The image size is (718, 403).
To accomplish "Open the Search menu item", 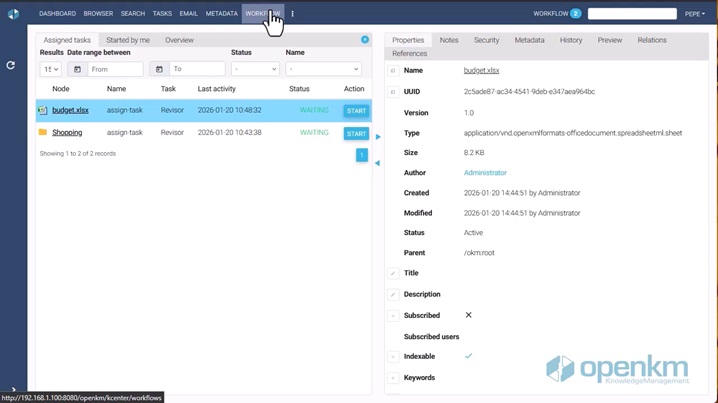I will [133, 14].
